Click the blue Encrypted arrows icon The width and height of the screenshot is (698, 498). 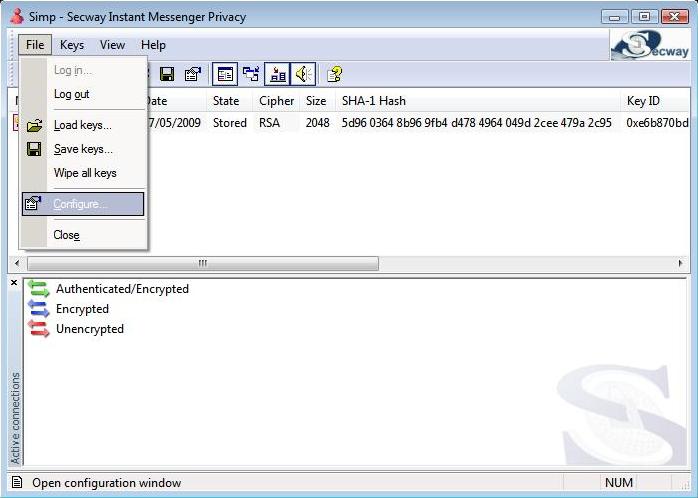point(39,309)
